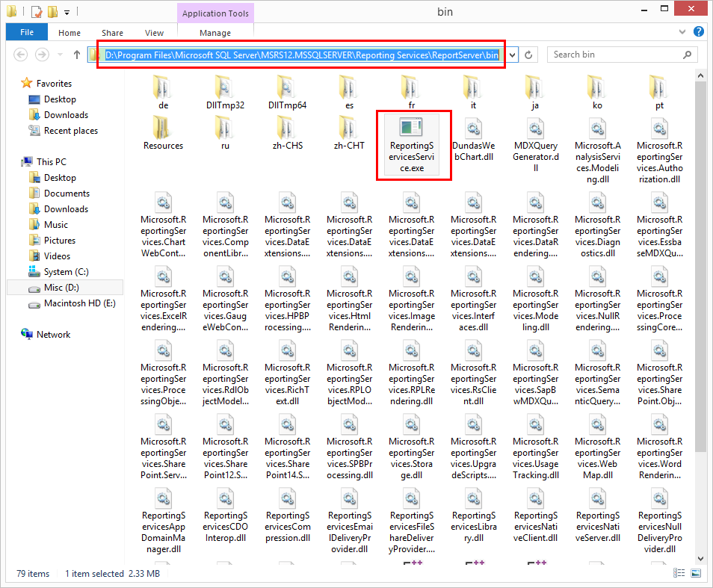Select Microsoft.ReportingServices.Interfaces.dll file
The width and height of the screenshot is (713, 588).
[x=473, y=300]
